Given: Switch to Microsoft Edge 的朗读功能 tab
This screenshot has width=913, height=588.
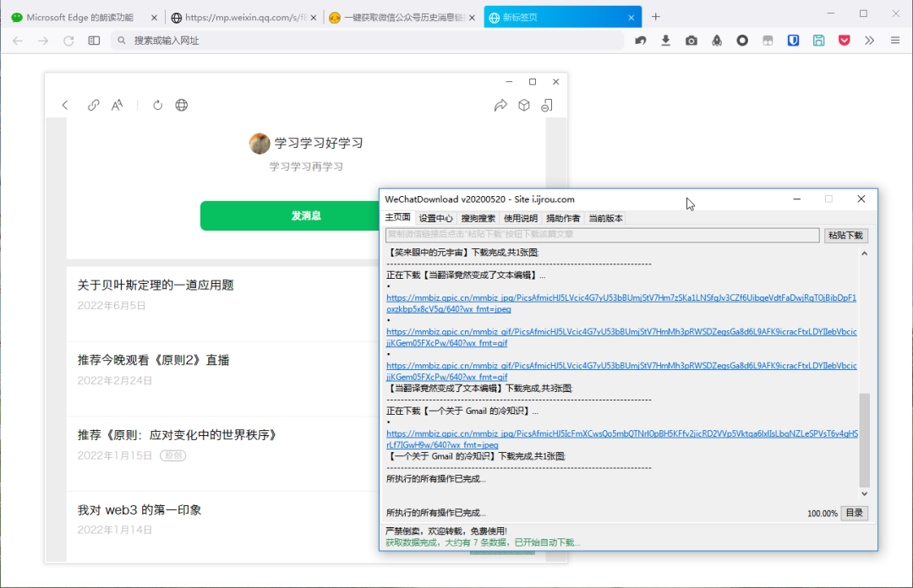Looking at the screenshot, I should click(x=79, y=18).
